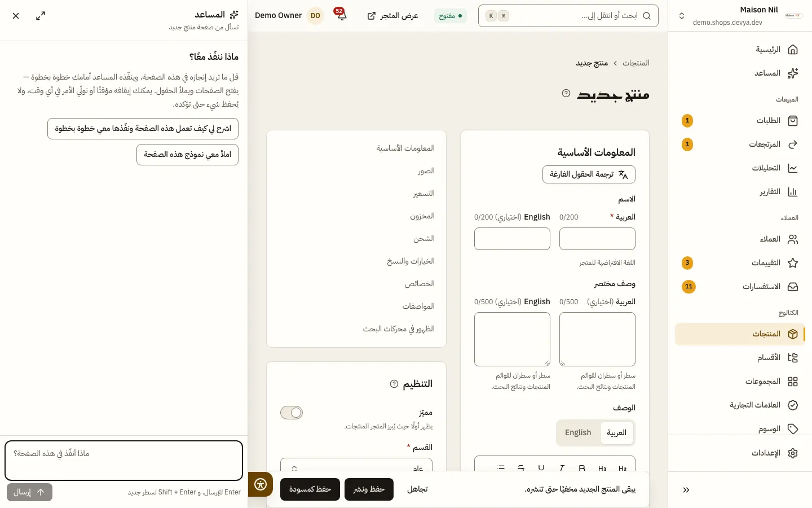The height and width of the screenshot is (508, 812).
Task: Focus the Arabic product name field
Action: [x=597, y=239]
